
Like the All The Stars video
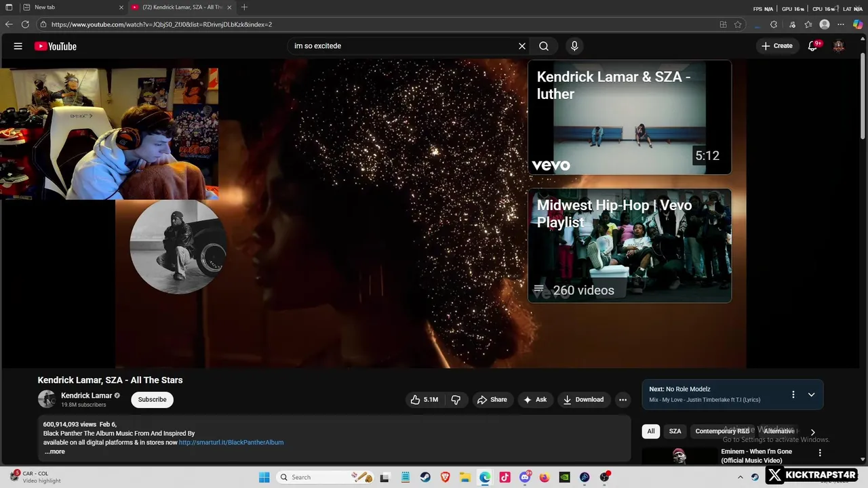[424, 400]
